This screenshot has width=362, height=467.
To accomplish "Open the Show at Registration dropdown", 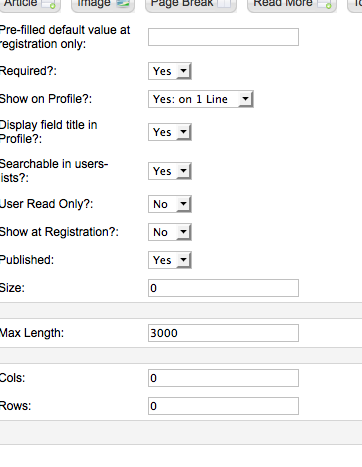I will click(x=170, y=232).
